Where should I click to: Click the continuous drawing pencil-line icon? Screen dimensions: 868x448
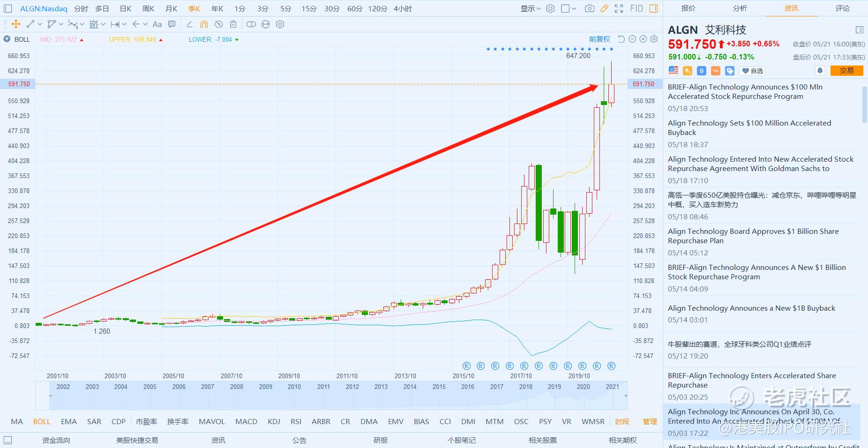[189, 24]
